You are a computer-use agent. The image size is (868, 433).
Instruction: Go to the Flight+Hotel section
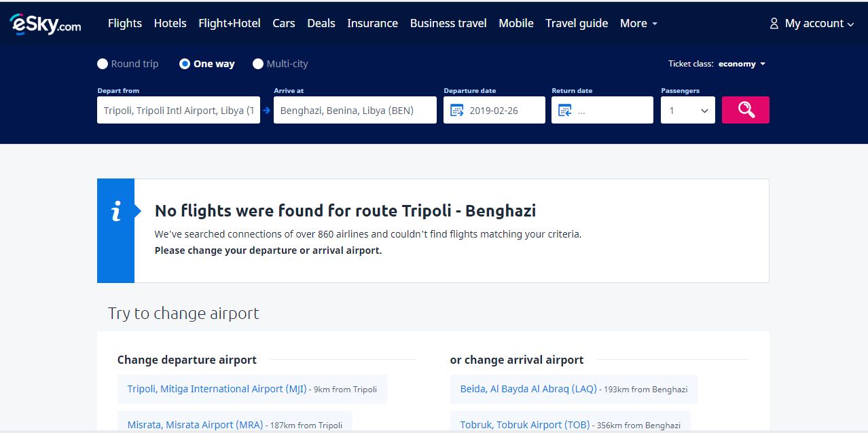pyautogui.click(x=229, y=23)
